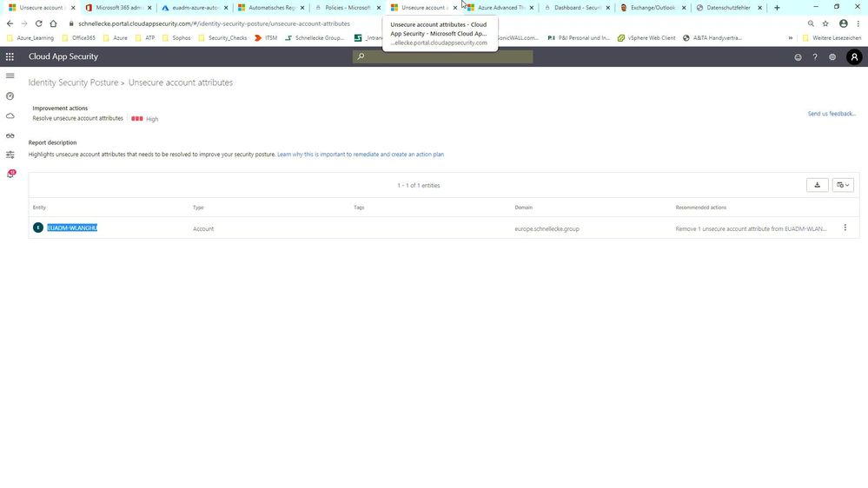Image resolution: width=868 pixels, height=488 pixels.
Task: Click the zoom magnifier icon in address bar
Action: click(811, 23)
